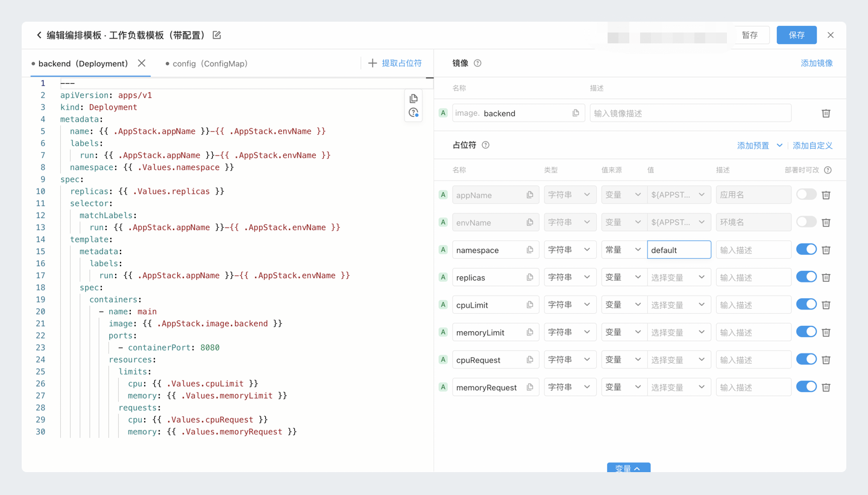Copy envName placeholder name
Image resolution: width=868 pixels, height=495 pixels.
(x=530, y=222)
